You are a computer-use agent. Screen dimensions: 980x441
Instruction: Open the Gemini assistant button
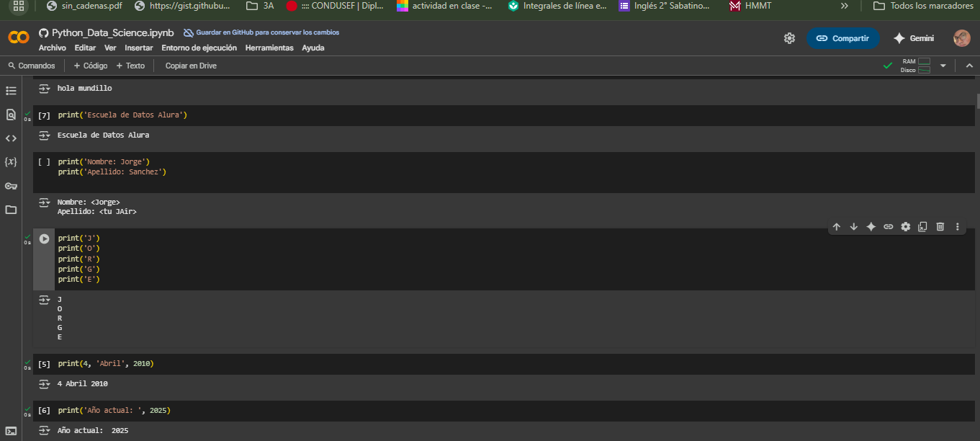click(914, 38)
